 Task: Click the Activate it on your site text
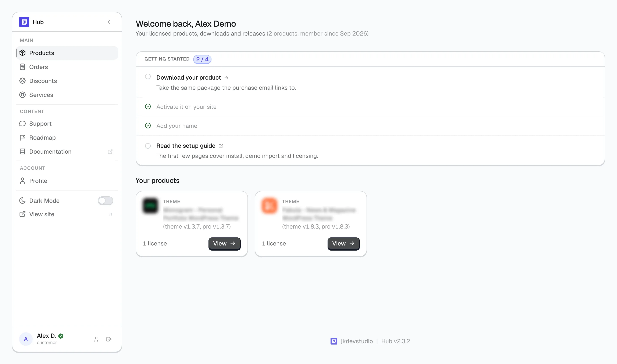[x=186, y=107]
